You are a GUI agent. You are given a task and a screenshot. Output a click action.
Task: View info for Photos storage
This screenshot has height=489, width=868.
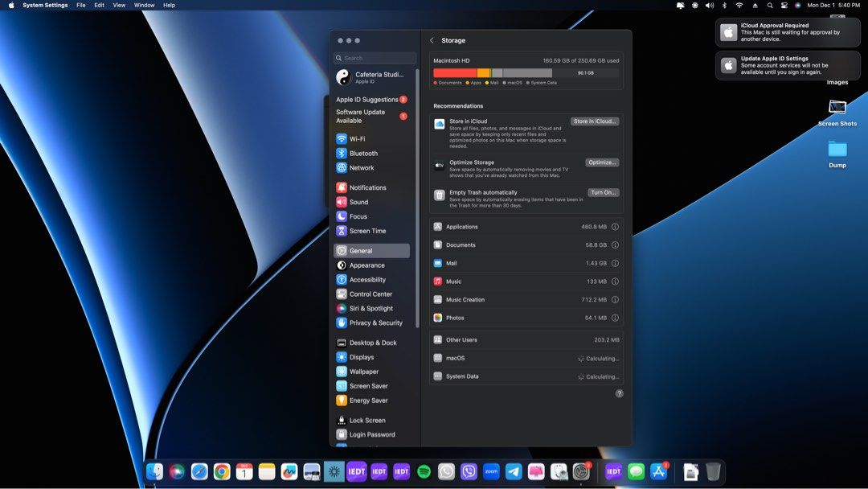pyautogui.click(x=615, y=318)
